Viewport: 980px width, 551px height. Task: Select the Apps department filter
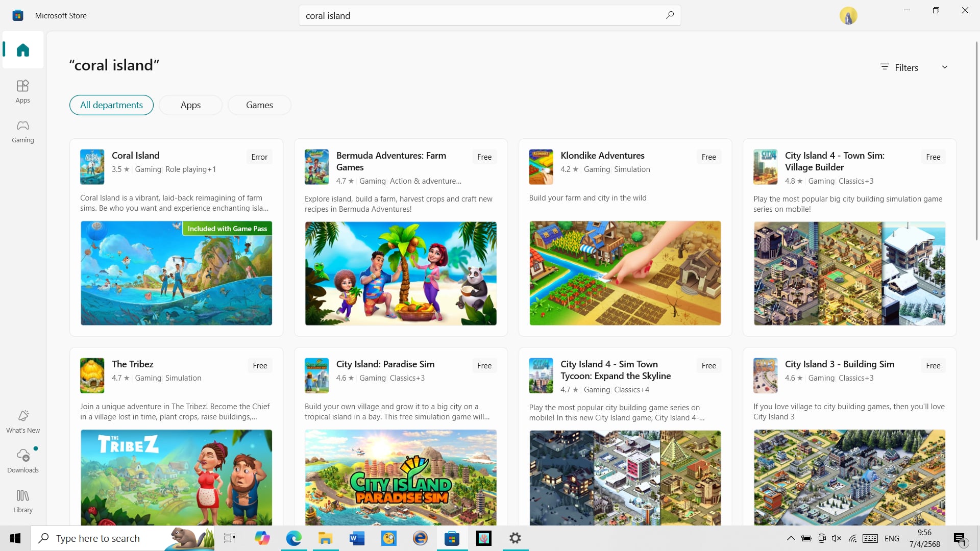190,105
